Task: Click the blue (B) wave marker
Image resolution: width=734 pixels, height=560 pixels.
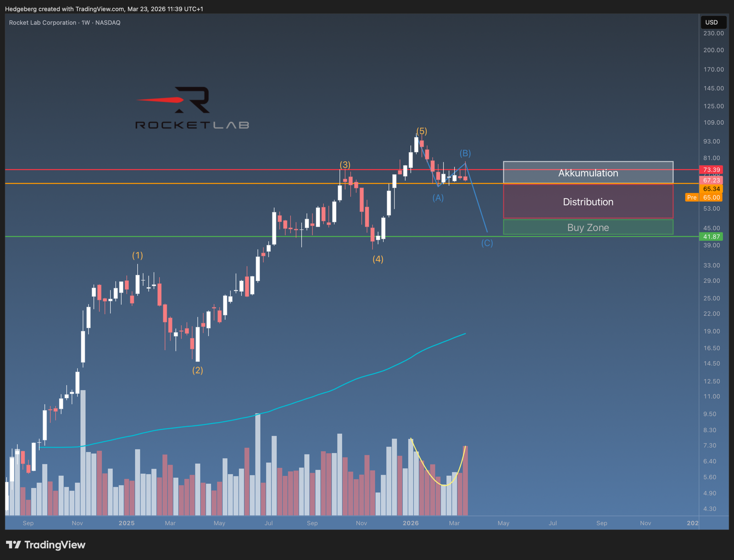Action: pos(465,153)
